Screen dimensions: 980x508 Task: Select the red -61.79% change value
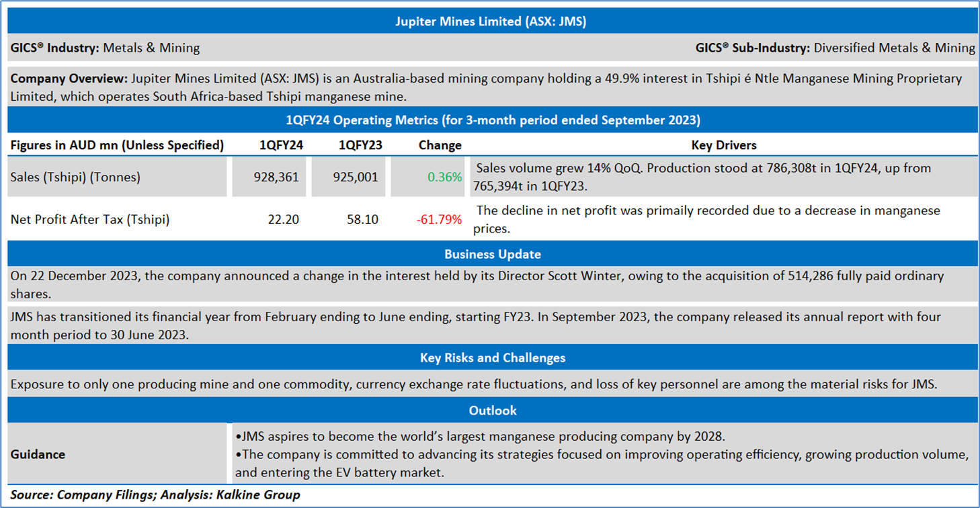click(x=440, y=219)
